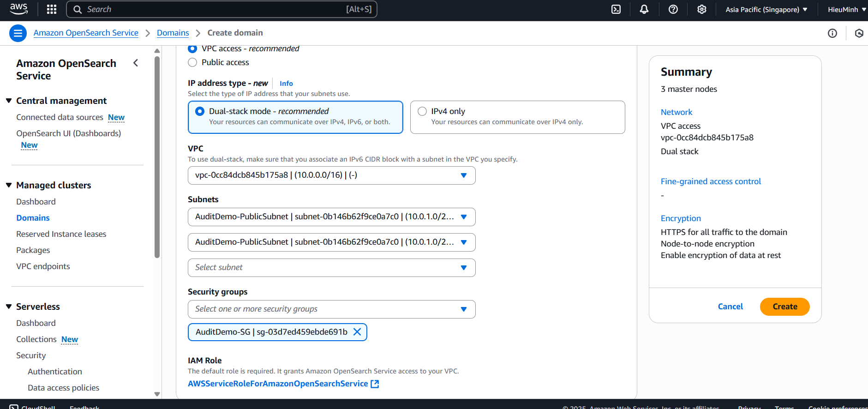Open the Managed clusters Dashboard item
Image resolution: width=868 pixels, height=409 pixels.
coord(36,202)
